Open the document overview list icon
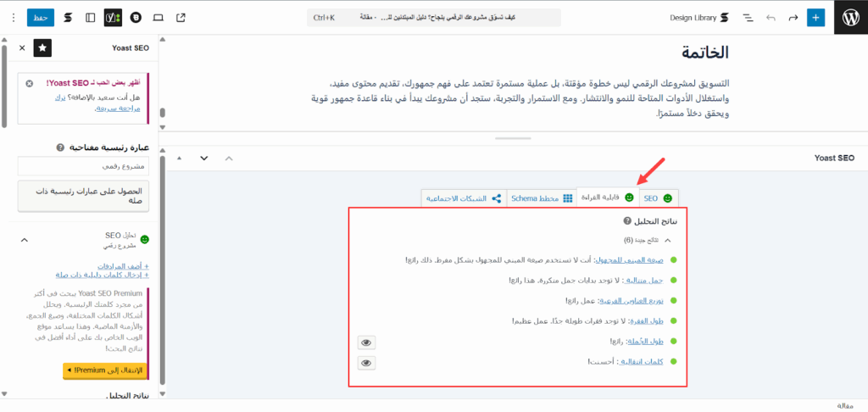 point(748,17)
